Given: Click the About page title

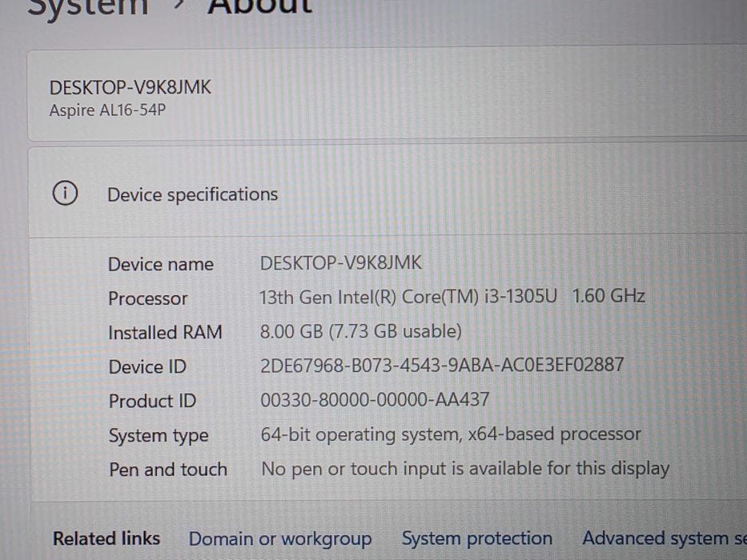Looking at the screenshot, I should tap(260, 6).
